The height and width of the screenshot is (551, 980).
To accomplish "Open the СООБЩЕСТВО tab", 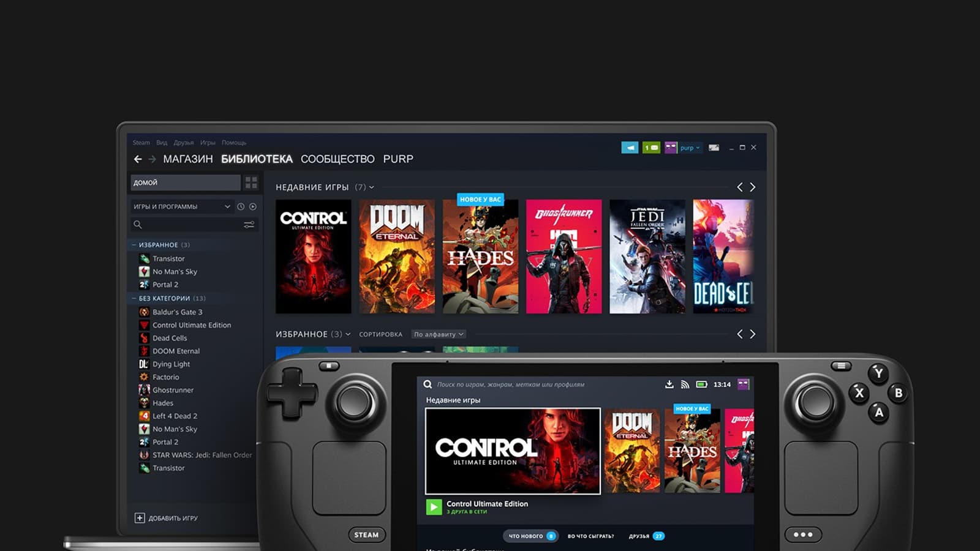I will coord(337,159).
